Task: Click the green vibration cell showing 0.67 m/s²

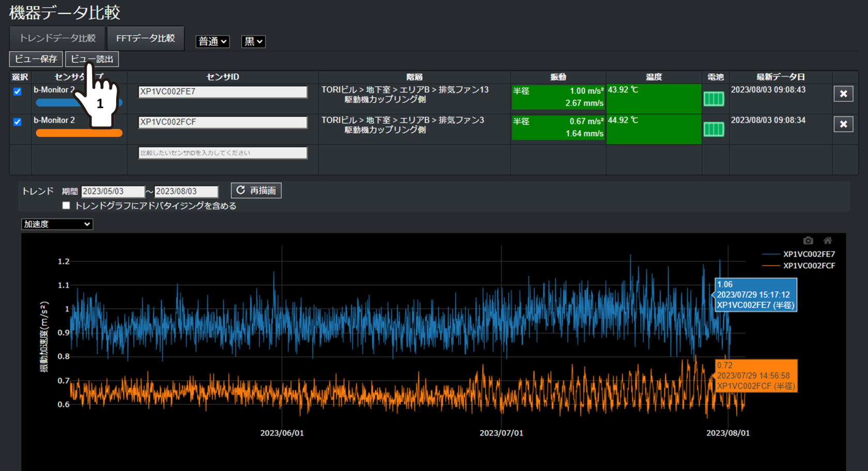Action: coord(558,128)
